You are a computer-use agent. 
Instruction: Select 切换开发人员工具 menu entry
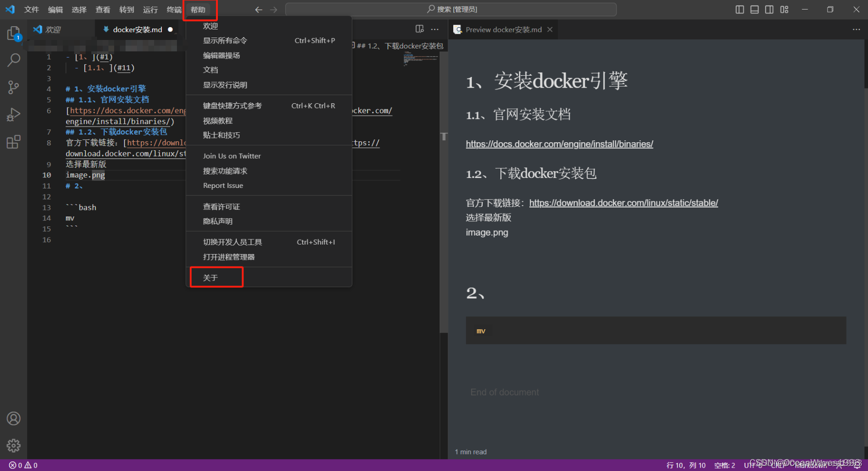coord(269,242)
